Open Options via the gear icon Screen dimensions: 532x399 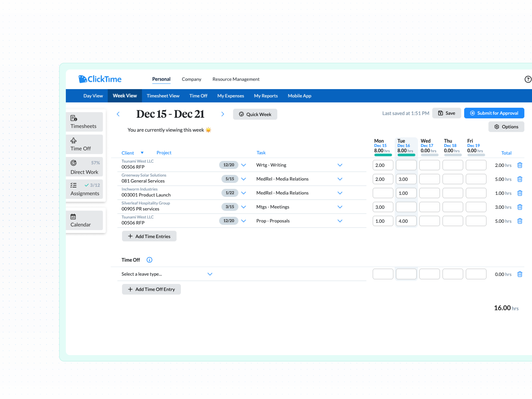click(x=497, y=127)
